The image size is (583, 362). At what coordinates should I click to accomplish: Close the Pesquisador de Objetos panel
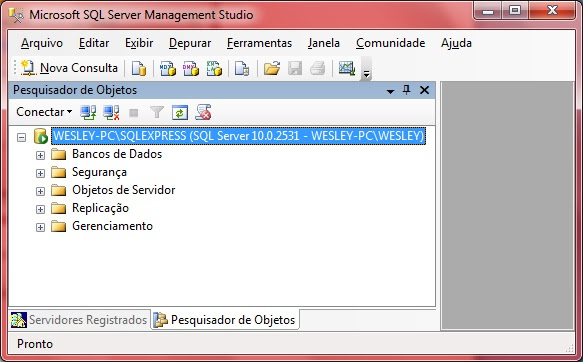coord(424,90)
